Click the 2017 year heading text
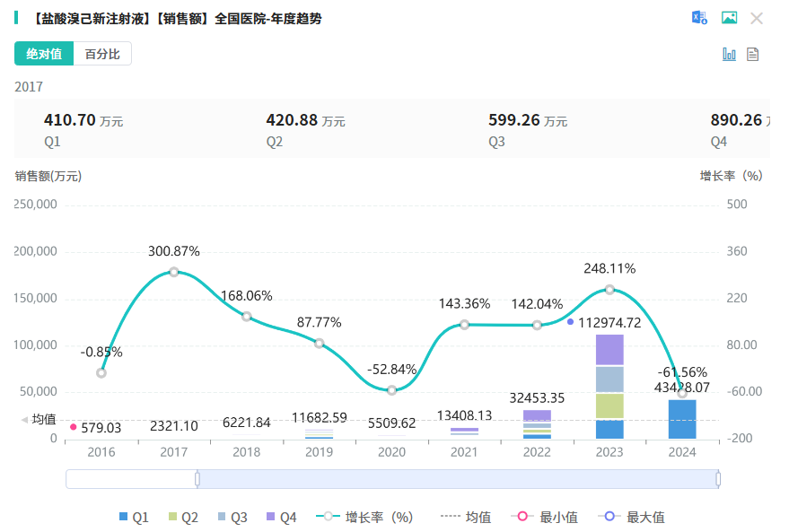Image resolution: width=789 pixels, height=532 pixels. click(29, 87)
